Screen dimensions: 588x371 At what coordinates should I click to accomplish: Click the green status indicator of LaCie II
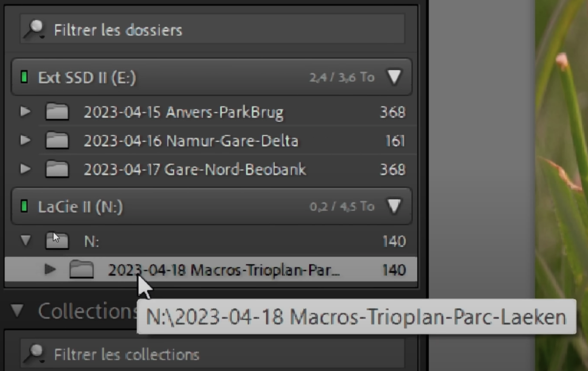[24, 206]
